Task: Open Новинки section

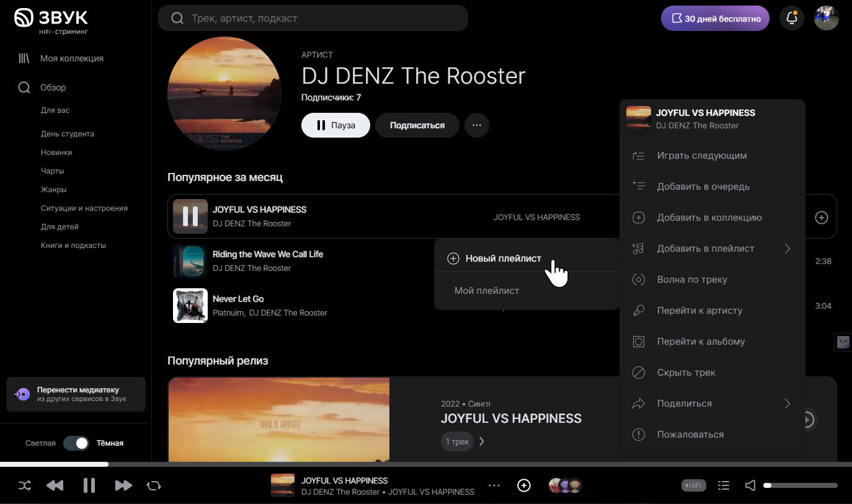Action: pyautogui.click(x=56, y=153)
